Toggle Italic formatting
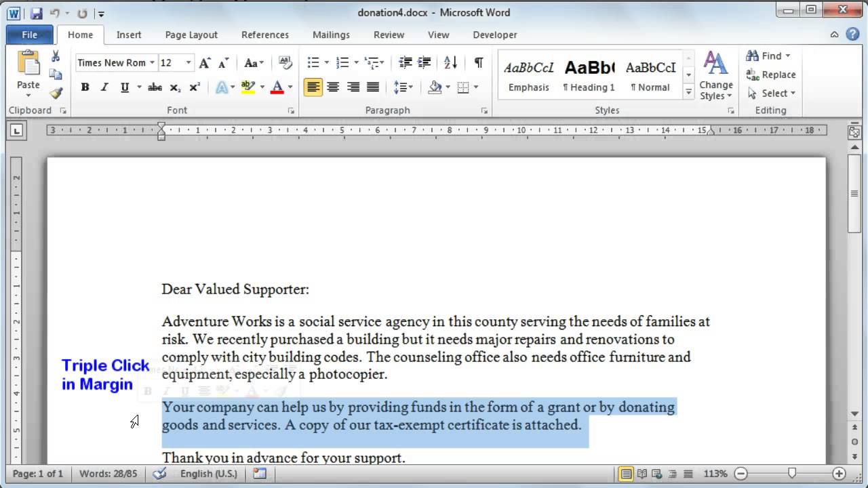 (x=104, y=87)
